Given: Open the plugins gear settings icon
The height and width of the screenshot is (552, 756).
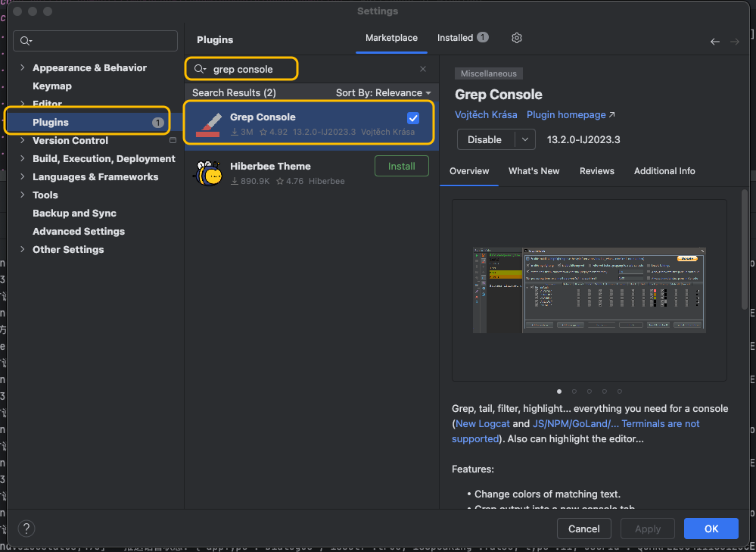Looking at the screenshot, I should click(516, 38).
